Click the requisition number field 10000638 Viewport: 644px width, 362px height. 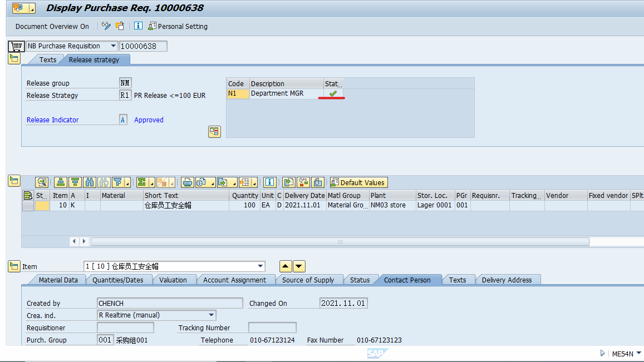(x=143, y=46)
